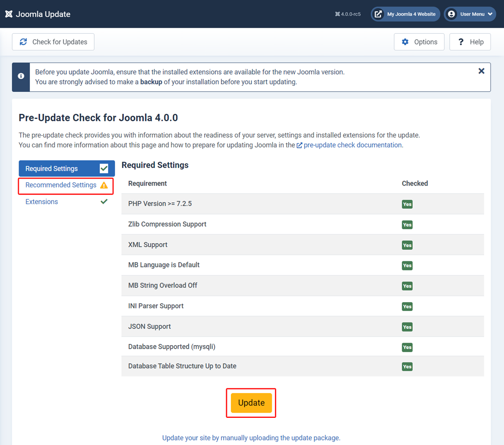Open My Joomla 4 Website link
Image resolution: width=504 pixels, height=445 pixels.
pos(405,14)
